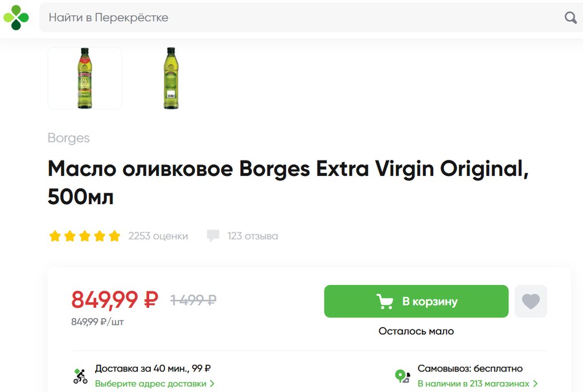Click 'Самовывоз: бесплатно' pickup label
This screenshot has height=392, width=583.
[470, 369]
